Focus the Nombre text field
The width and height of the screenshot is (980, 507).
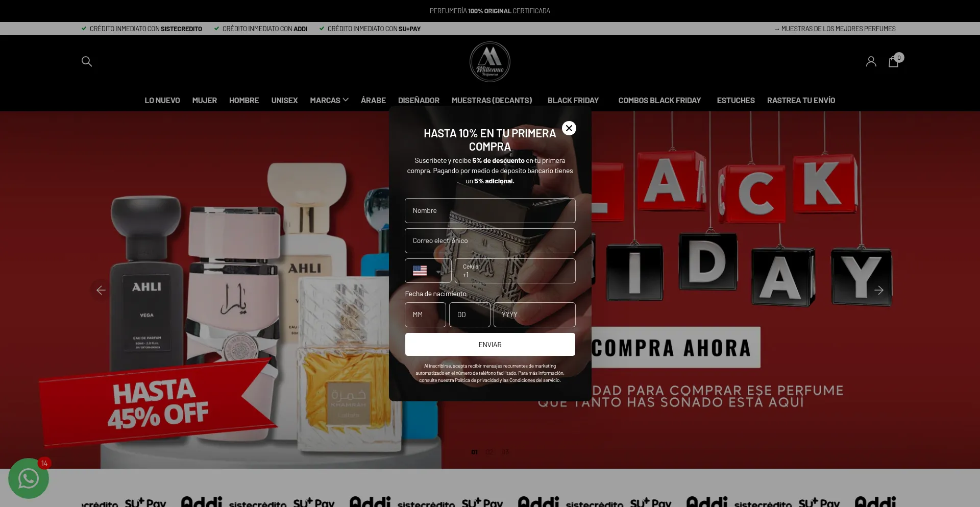coord(489,211)
